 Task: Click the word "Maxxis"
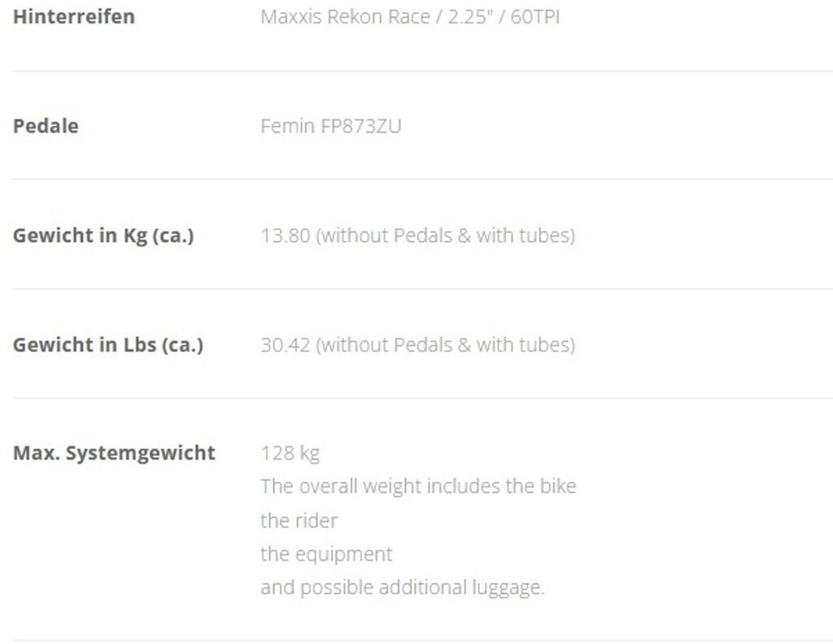coord(290,16)
